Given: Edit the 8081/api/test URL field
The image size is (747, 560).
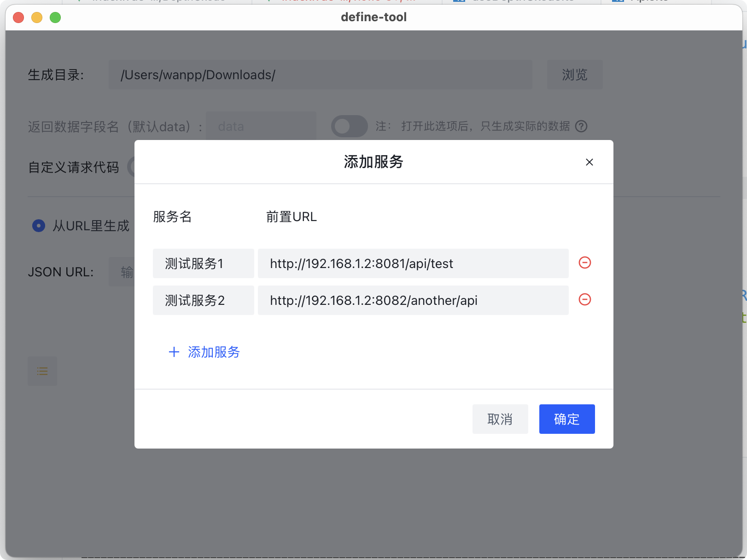Looking at the screenshot, I should 413,263.
